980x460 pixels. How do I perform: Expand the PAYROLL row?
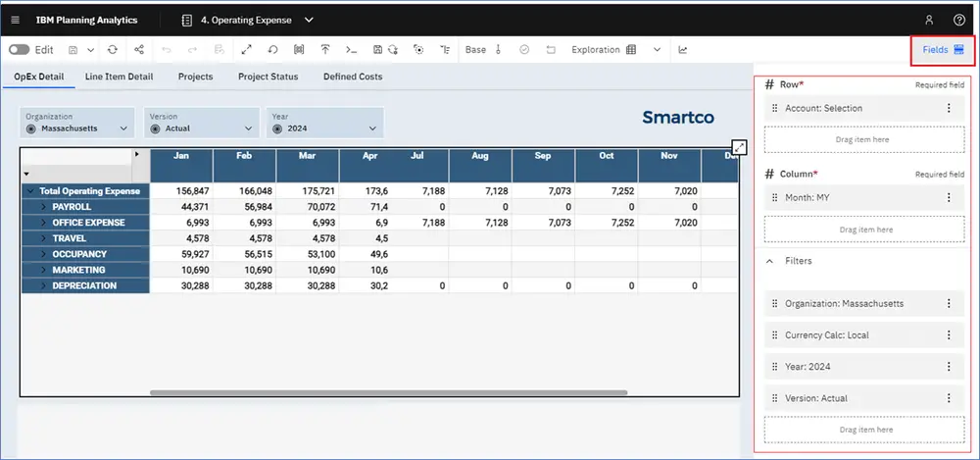coord(44,207)
